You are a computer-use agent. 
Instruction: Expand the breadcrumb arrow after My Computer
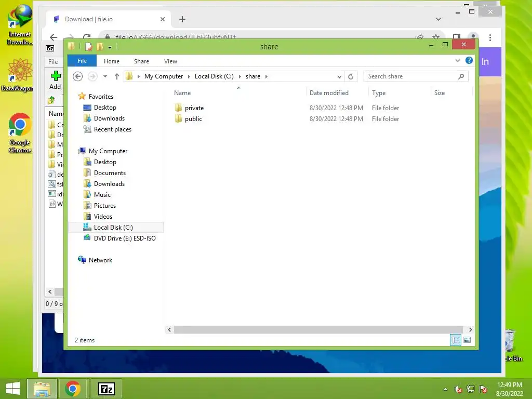(189, 76)
